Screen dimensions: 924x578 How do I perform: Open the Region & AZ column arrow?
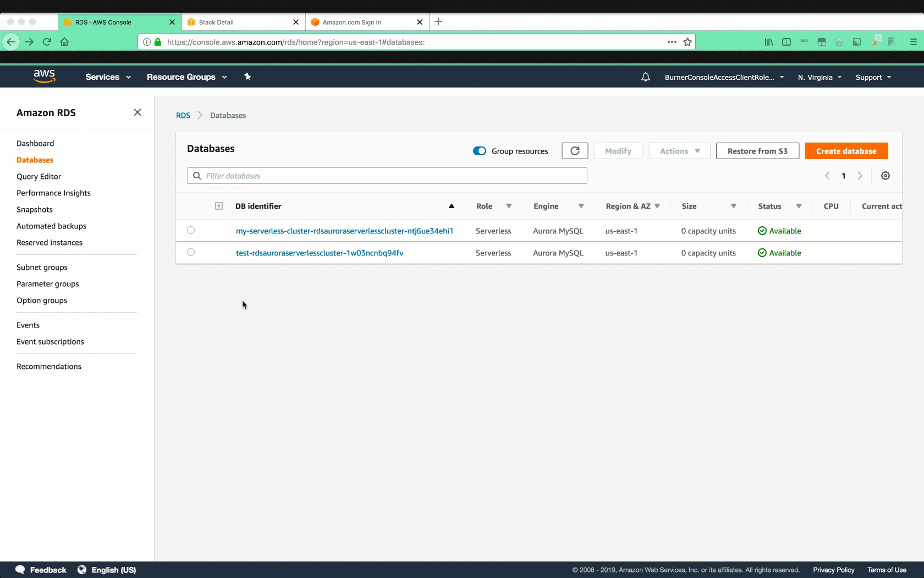(x=657, y=206)
